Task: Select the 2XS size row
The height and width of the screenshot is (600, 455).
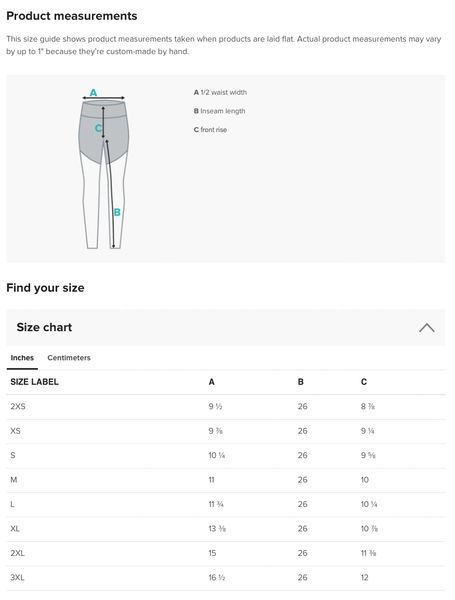Action: (226, 407)
